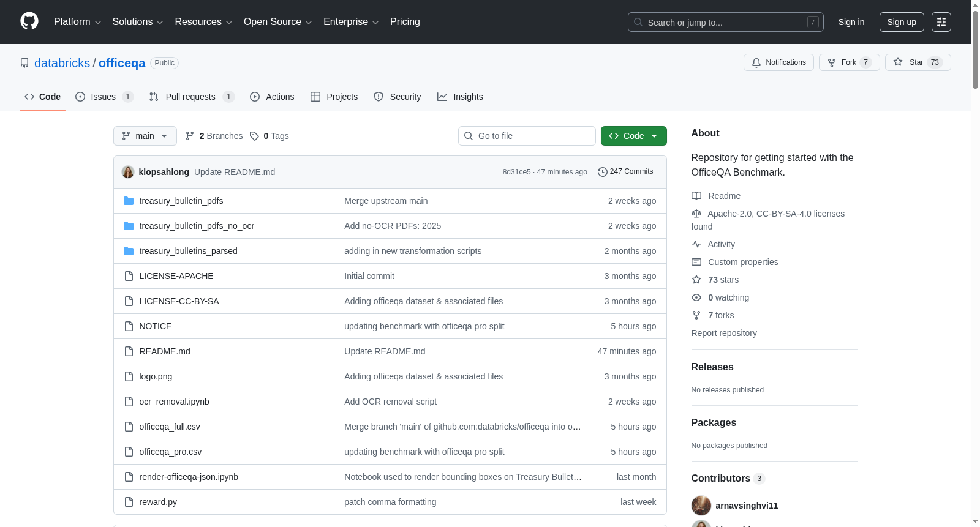Open the Pricing page link
This screenshot has width=980, height=527.
click(x=405, y=22)
